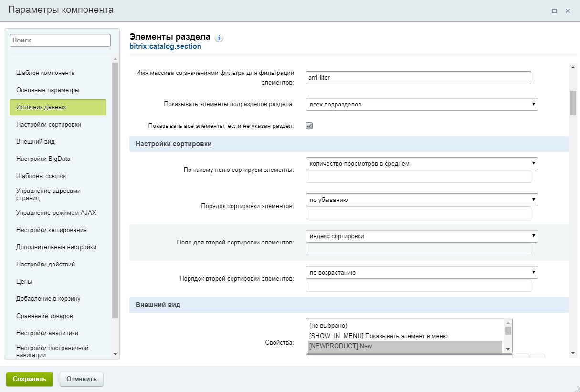Click the arrFilter filter name field
This screenshot has width=580, height=392.
418,78
